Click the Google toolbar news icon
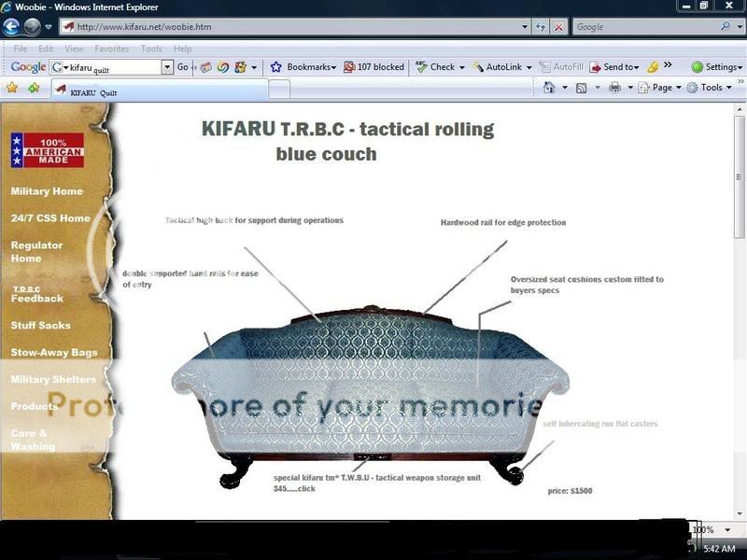Screen dimensions: 747x560 [205, 67]
